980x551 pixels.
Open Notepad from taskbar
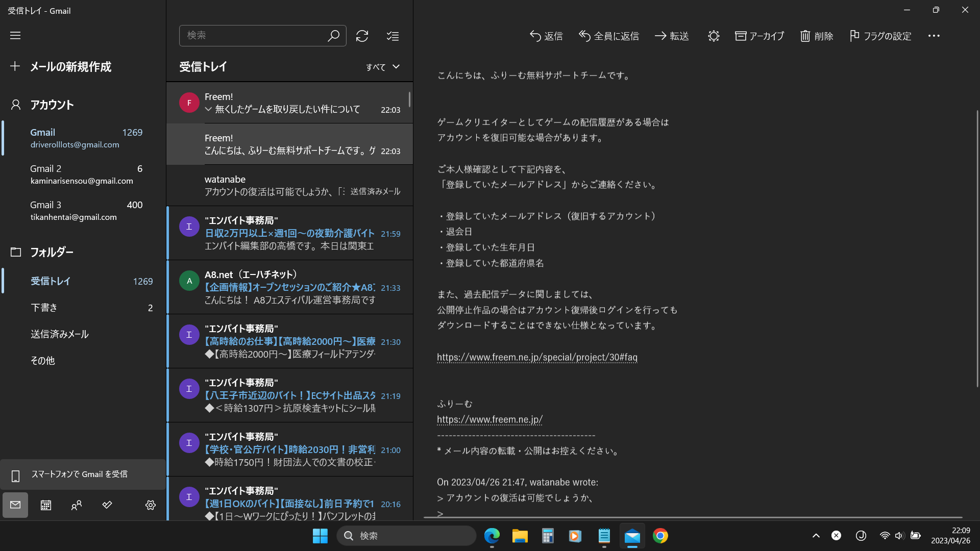pos(604,536)
